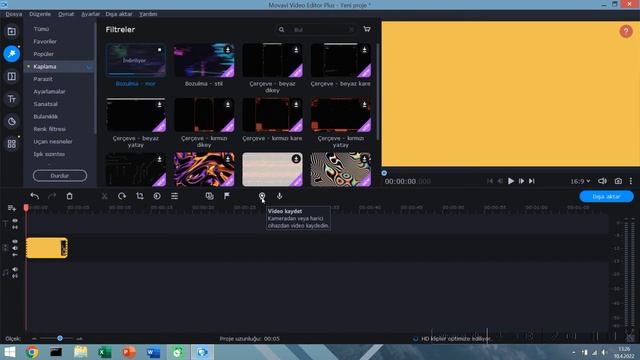Toggle the title track eye visibility
This screenshot has width=640, height=360.
(15, 221)
